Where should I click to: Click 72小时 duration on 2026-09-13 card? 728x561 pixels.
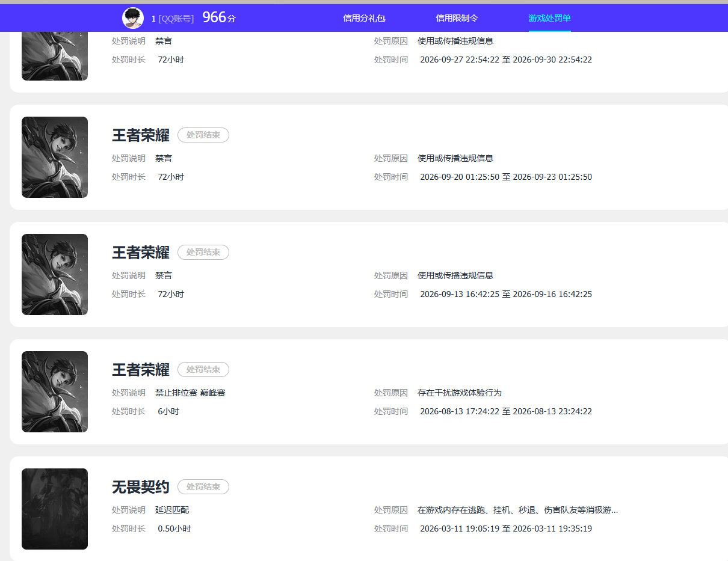[x=171, y=294]
